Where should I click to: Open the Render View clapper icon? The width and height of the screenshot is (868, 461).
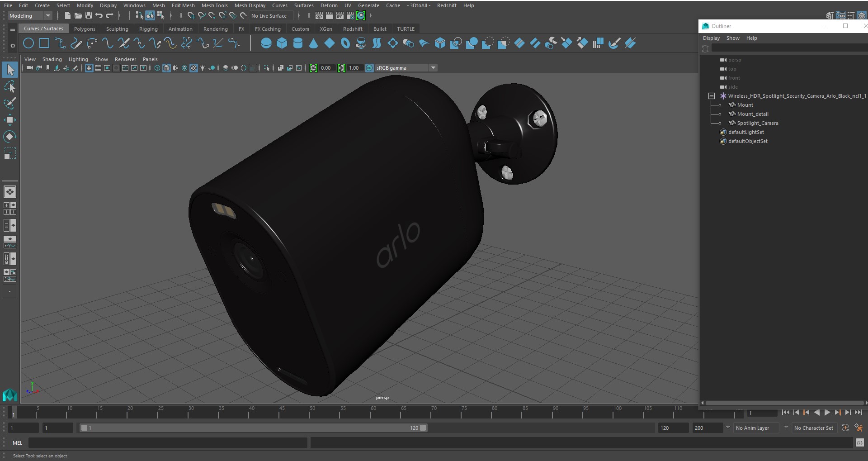click(319, 16)
